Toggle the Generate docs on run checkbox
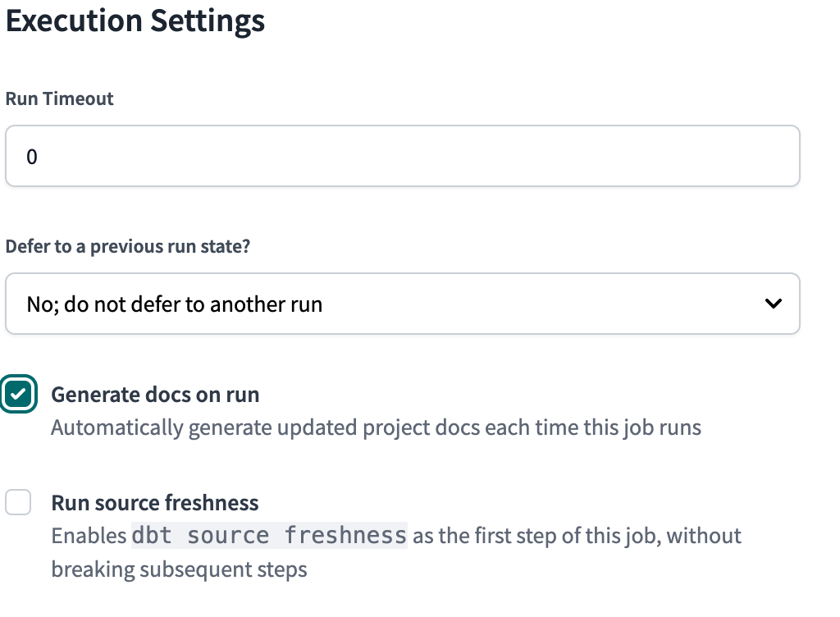The image size is (840, 617). click(x=18, y=394)
